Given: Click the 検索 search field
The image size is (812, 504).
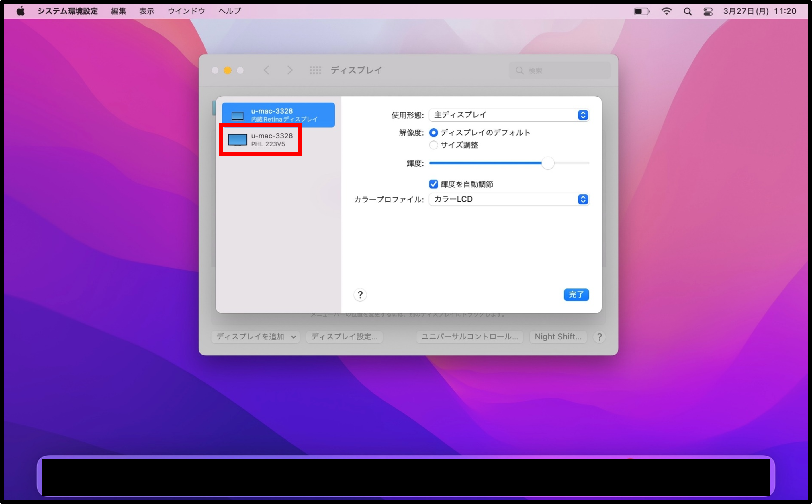Looking at the screenshot, I should pyautogui.click(x=560, y=71).
